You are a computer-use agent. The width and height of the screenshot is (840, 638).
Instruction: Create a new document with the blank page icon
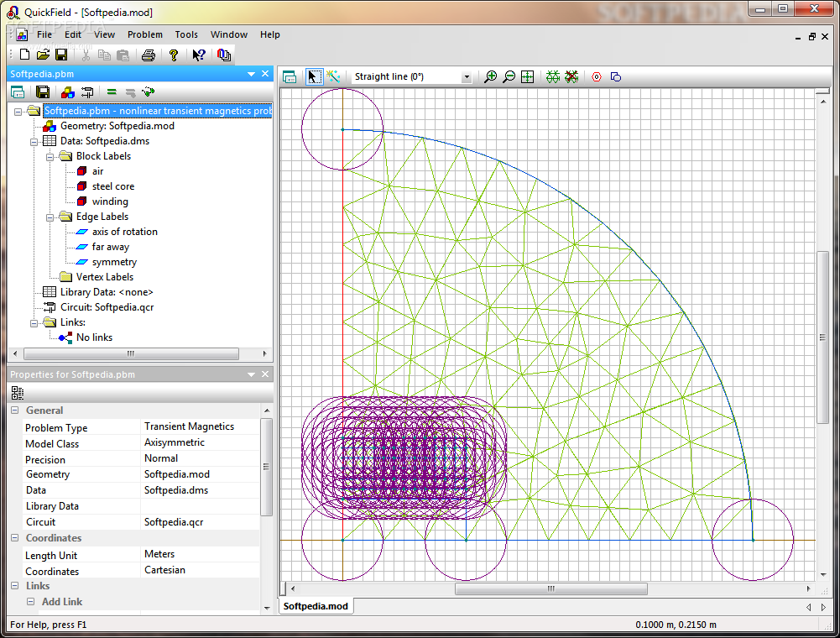tap(24, 55)
